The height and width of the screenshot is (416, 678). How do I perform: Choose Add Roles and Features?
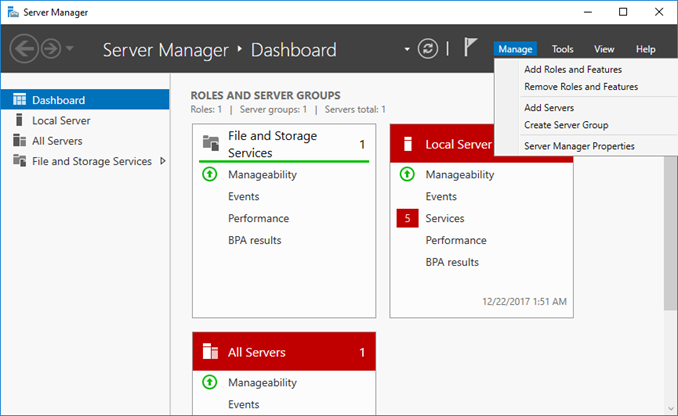click(573, 70)
